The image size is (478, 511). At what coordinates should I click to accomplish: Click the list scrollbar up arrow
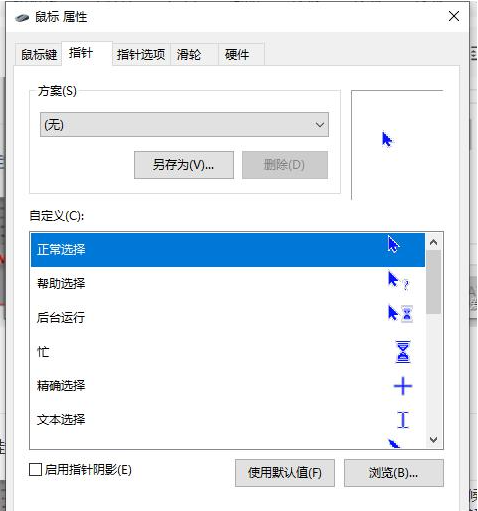(433, 242)
